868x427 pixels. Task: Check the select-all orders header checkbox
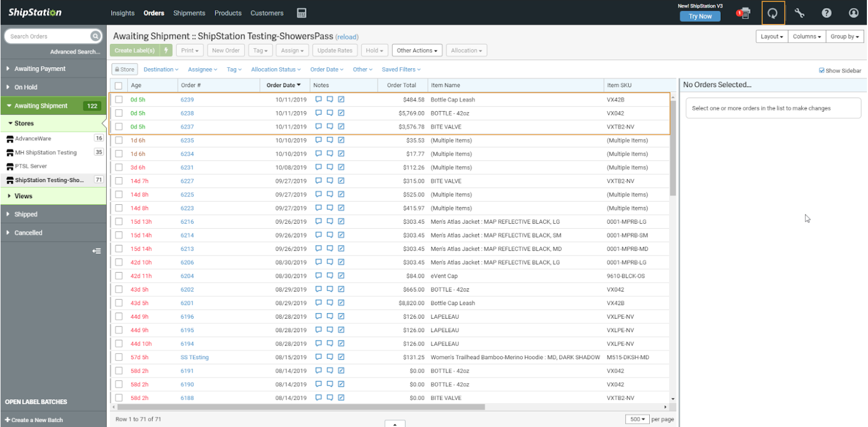coord(118,86)
